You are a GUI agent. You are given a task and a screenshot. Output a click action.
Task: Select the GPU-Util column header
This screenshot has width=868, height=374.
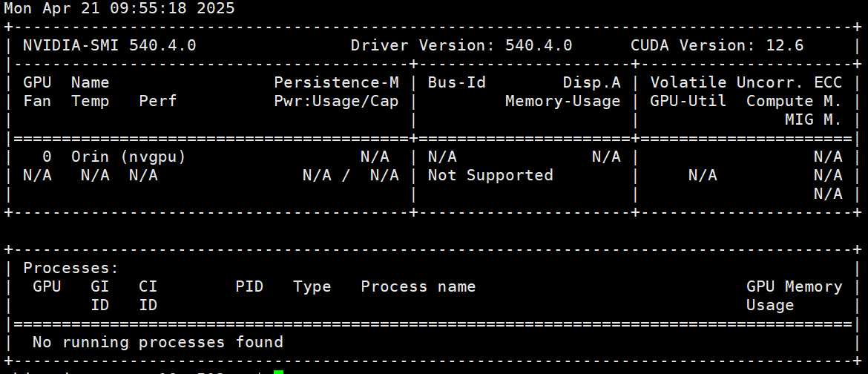(x=688, y=101)
